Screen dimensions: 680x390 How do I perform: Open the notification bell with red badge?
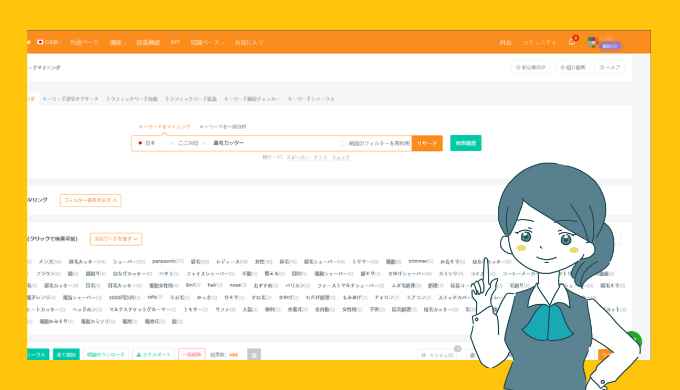click(x=572, y=42)
